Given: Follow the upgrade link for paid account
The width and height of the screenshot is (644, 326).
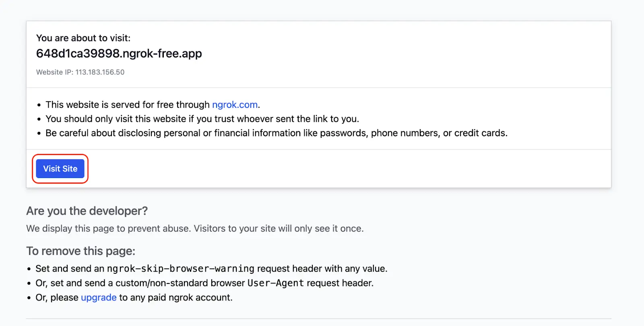Looking at the screenshot, I should (99, 297).
